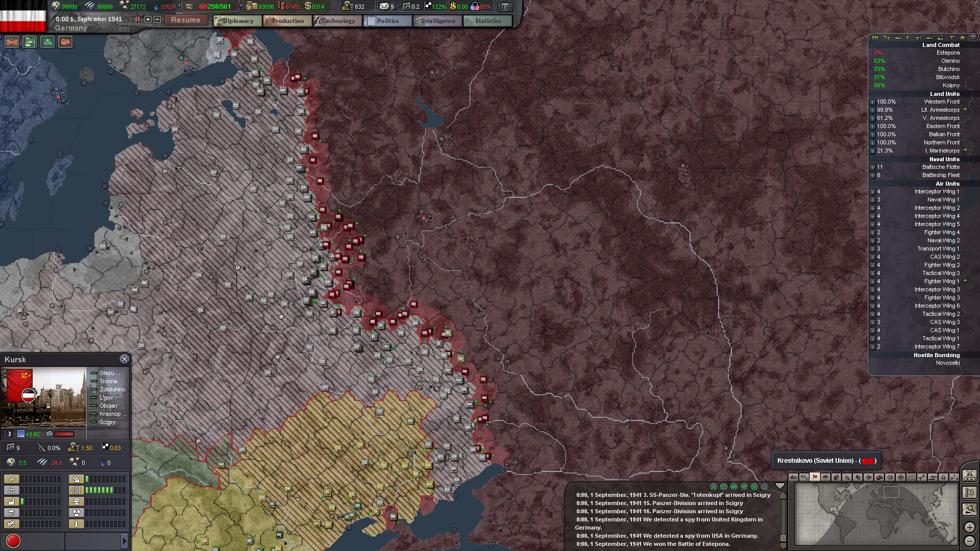Expand the Western Front land unit
Image resolution: width=980 pixels, height=551 pixels.
click(873, 102)
